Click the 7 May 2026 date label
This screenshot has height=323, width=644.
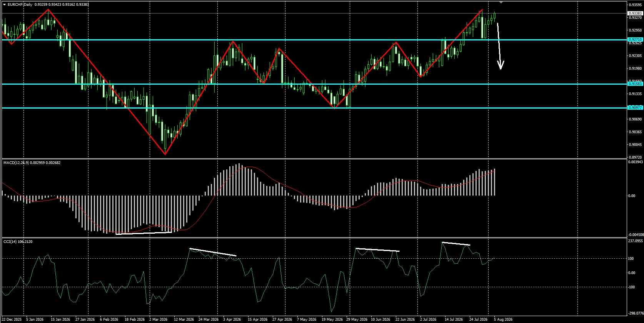coord(307,320)
